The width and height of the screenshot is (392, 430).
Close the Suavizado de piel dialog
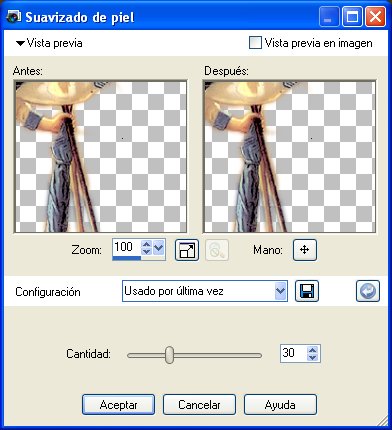pos(376,17)
